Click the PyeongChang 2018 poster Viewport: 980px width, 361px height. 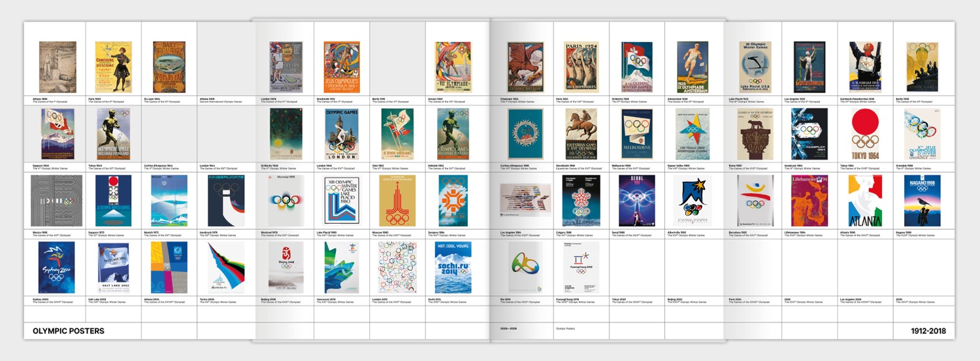coord(581,267)
